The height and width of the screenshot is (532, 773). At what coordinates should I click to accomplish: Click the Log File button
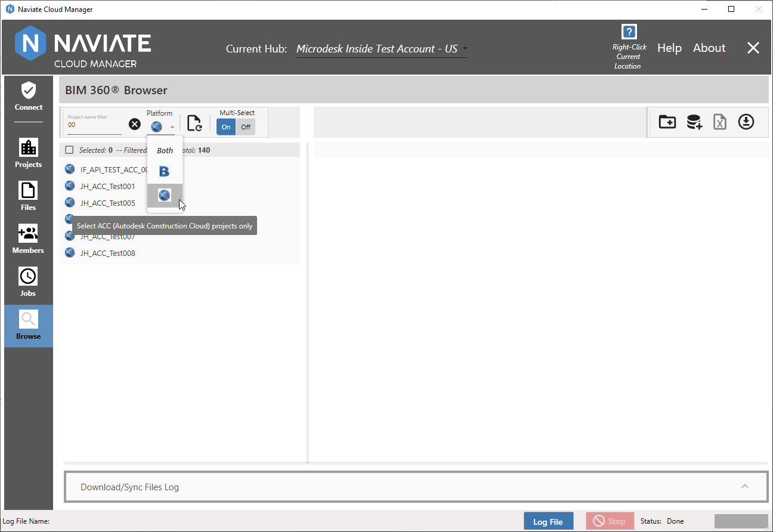coord(548,521)
